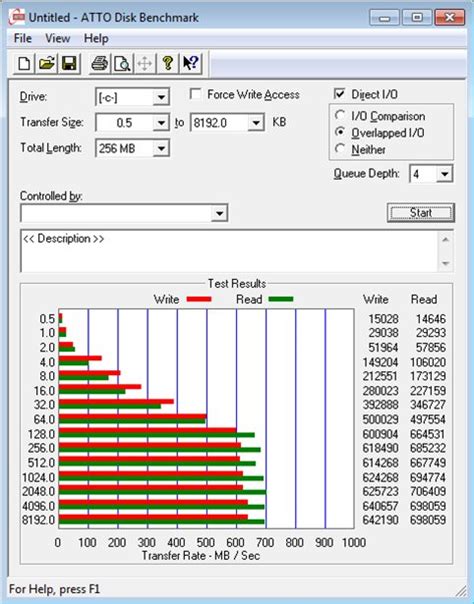
Task: Click the read value 497554
Action: pyautogui.click(x=428, y=419)
